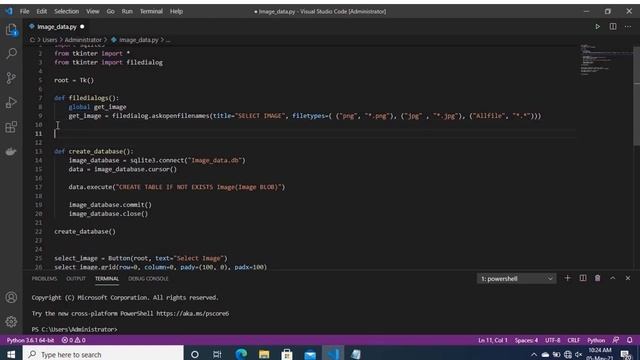Select Python 3.6.1 64-bit interpreter
640x360 pixels.
pos(30,340)
